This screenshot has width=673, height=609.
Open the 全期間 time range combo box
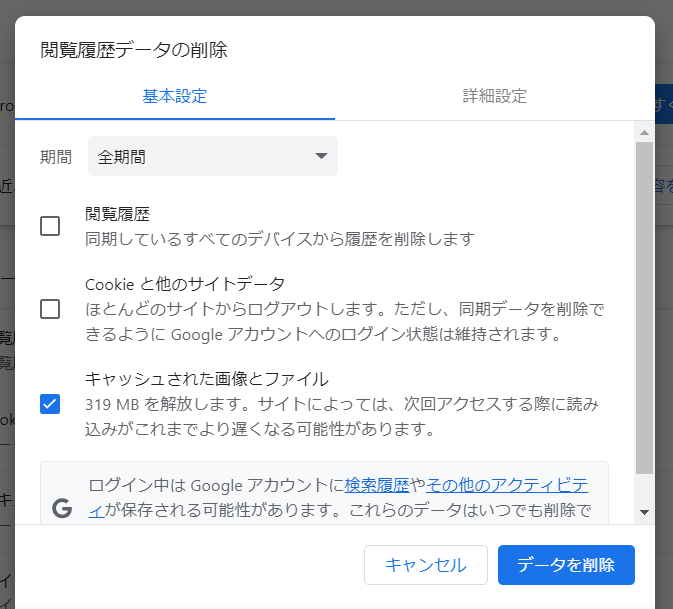tap(212, 157)
